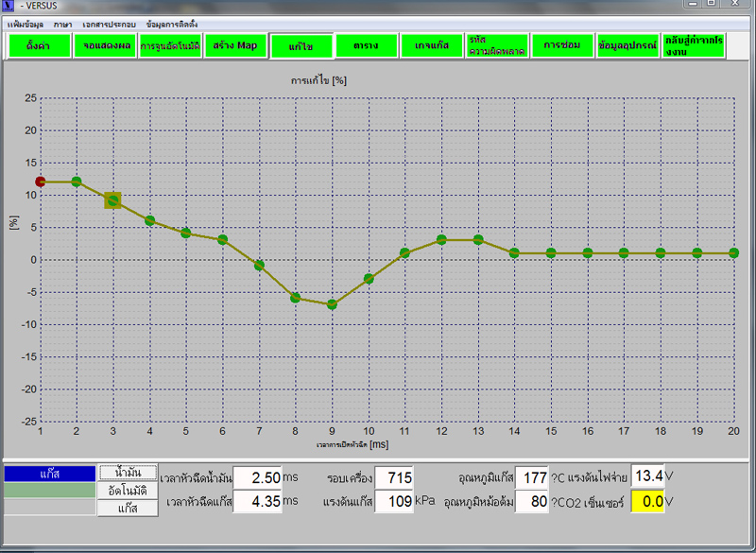Switch to the การซ่อม repair tab
Viewport: 756px width, 553px height.
pos(562,45)
